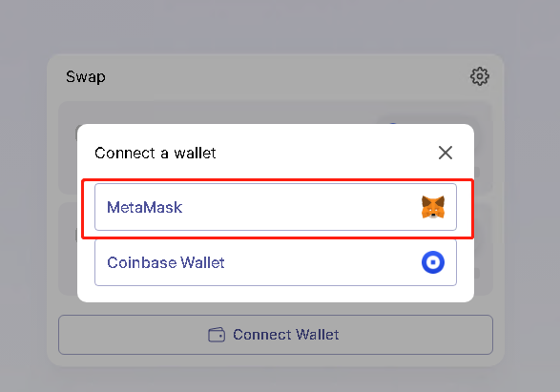
Task: Click the MetaMask fox logo
Action: tap(433, 207)
